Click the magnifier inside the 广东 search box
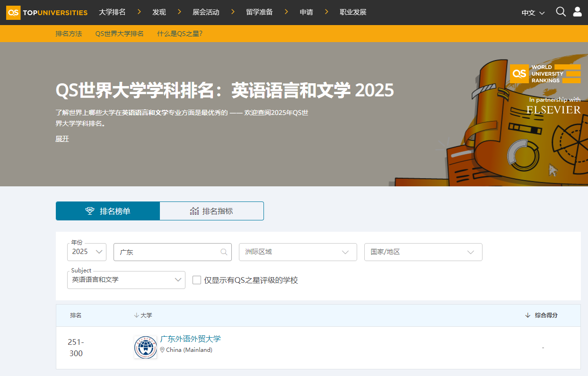This screenshot has height=376, width=588. [223, 252]
